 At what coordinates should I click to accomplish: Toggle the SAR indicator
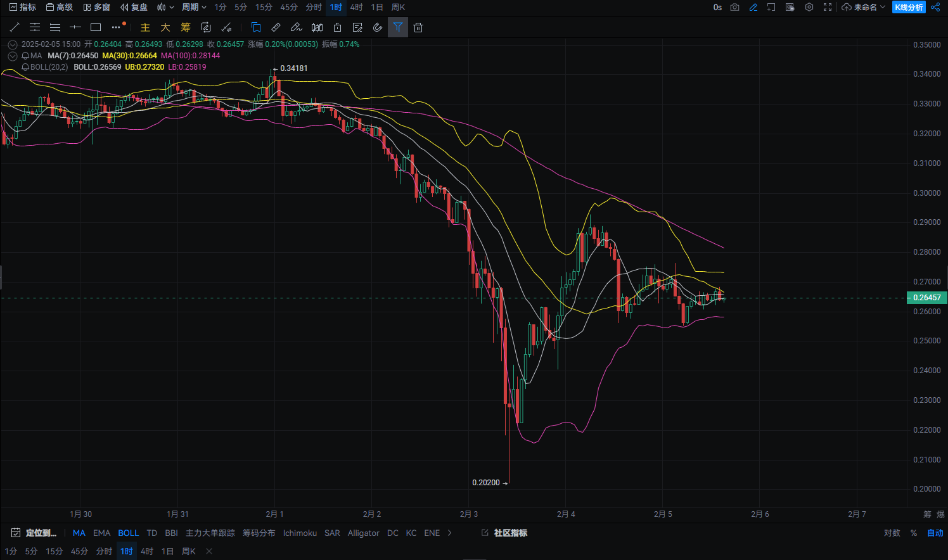click(332, 533)
